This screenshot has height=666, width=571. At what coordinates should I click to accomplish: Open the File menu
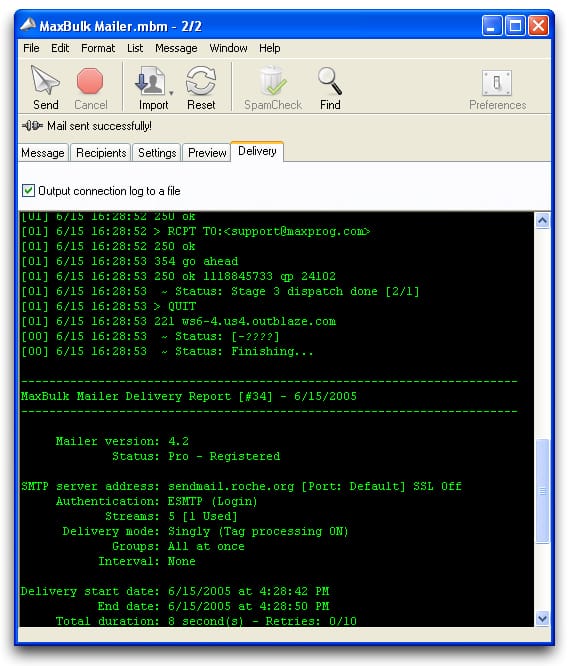pyautogui.click(x=31, y=48)
